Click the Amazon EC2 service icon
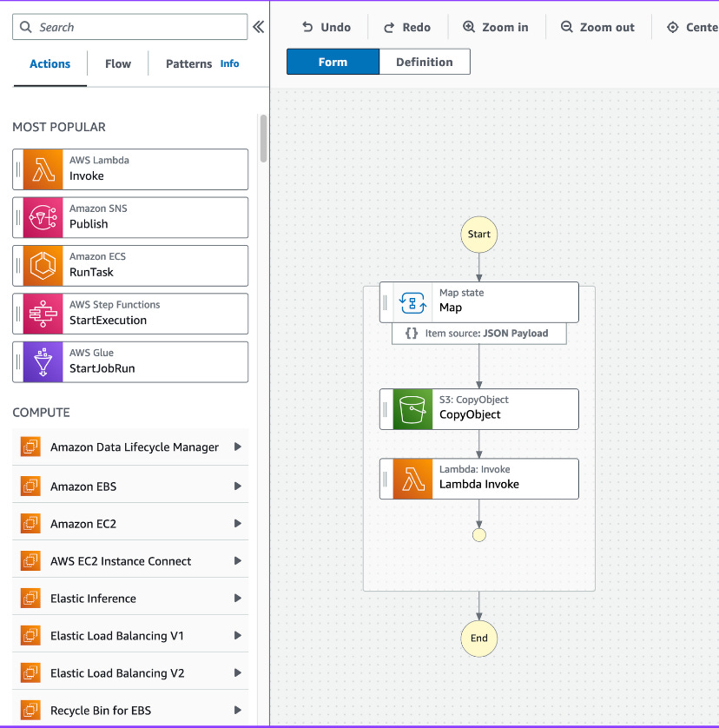Image resolution: width=719 pixels, height=728 pixels. [x=30, y=524]
